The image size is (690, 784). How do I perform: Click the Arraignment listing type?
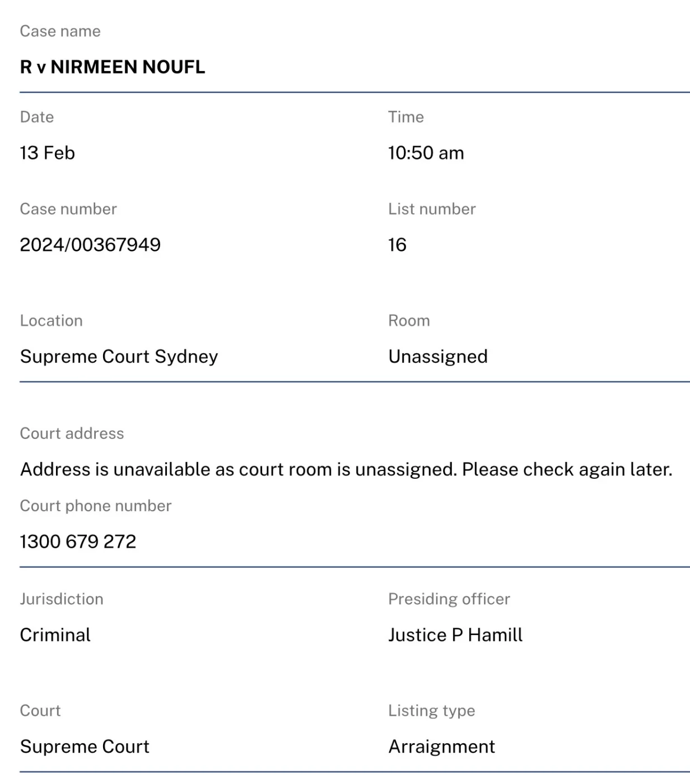click(x=442, y=746)
